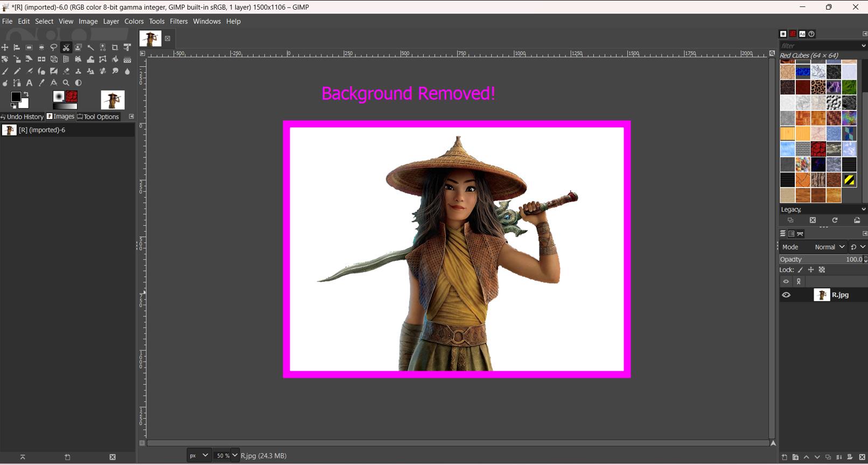Select the Scissors Select tool
The height and width of the screenshot is (465, 868).
click(x=66, y=47)
